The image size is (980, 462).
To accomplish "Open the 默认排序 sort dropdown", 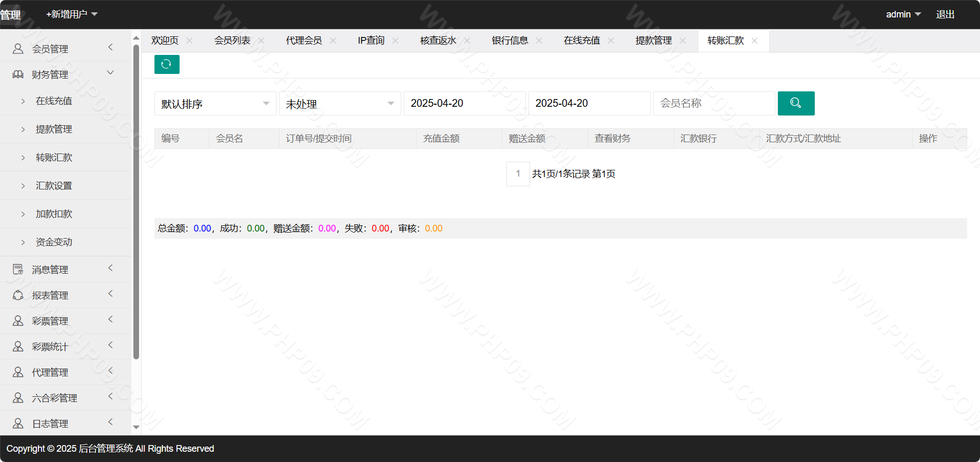I will click(x=215, y=104).
